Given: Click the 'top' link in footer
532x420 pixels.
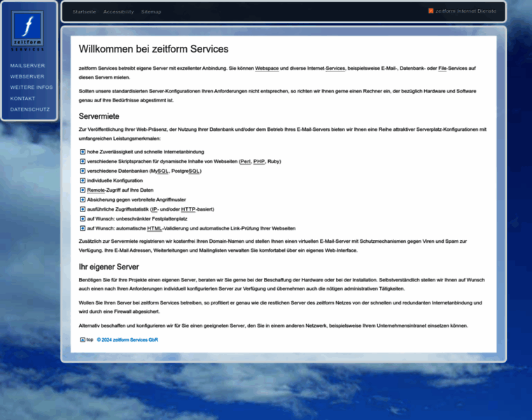Looking at the screenshot, I should click(x=90, y=339).
